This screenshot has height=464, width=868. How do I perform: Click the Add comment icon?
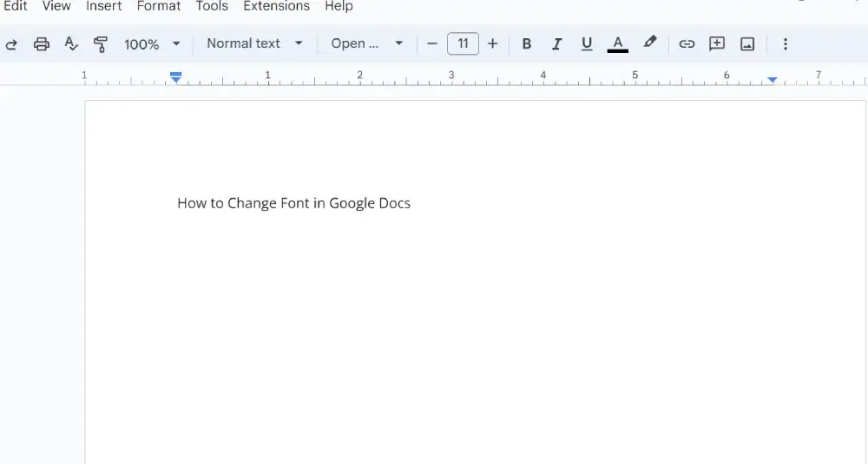pos(717,43)
